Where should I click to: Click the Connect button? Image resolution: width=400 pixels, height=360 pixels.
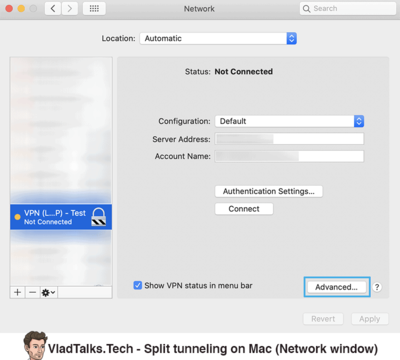244,209
